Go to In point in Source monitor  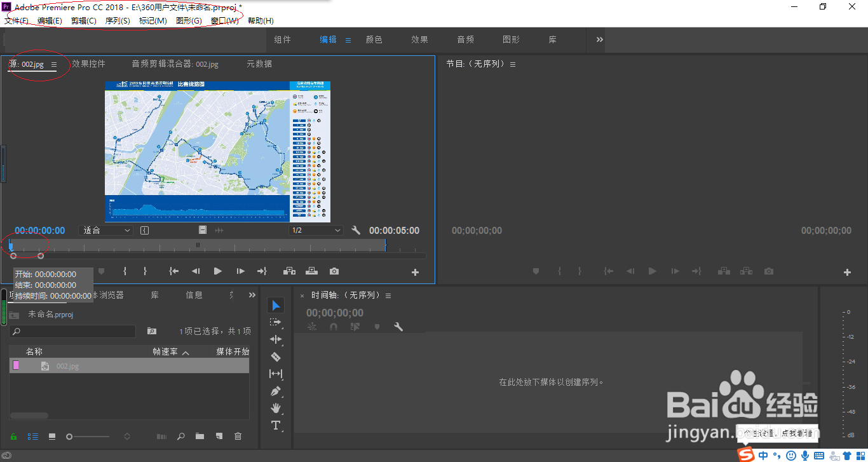(173, 271)
